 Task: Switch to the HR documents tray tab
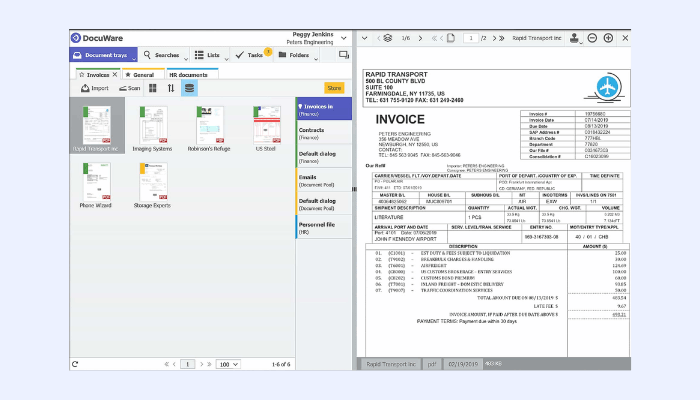(192, 75)
